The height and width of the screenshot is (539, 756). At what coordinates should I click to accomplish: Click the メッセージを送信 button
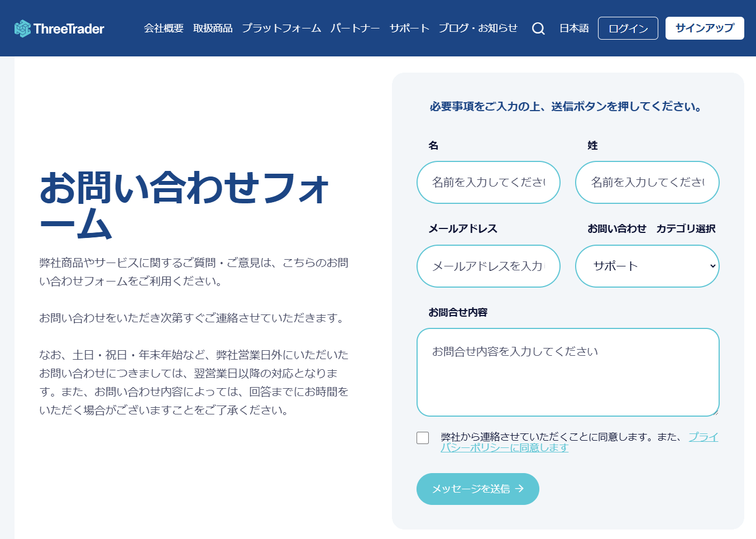coord(478,489)
